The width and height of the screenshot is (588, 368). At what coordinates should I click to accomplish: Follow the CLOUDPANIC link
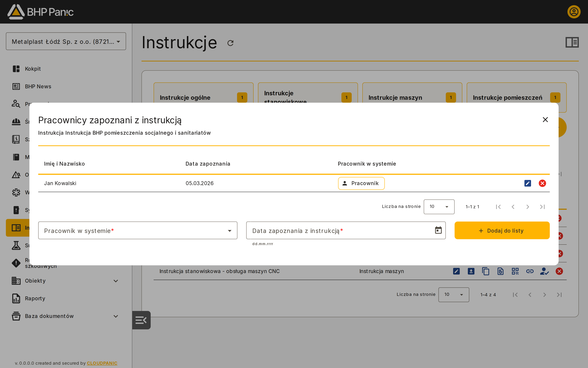coord(102,363)
